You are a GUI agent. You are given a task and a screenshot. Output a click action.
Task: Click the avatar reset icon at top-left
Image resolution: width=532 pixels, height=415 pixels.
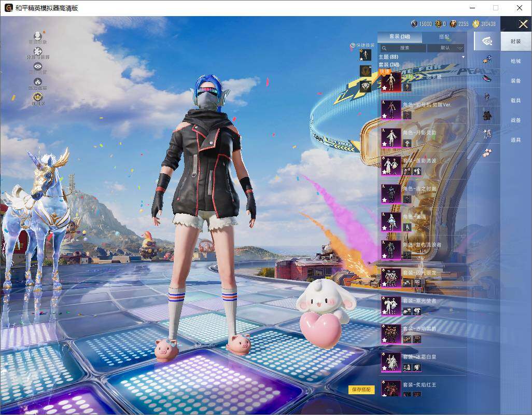38,36
